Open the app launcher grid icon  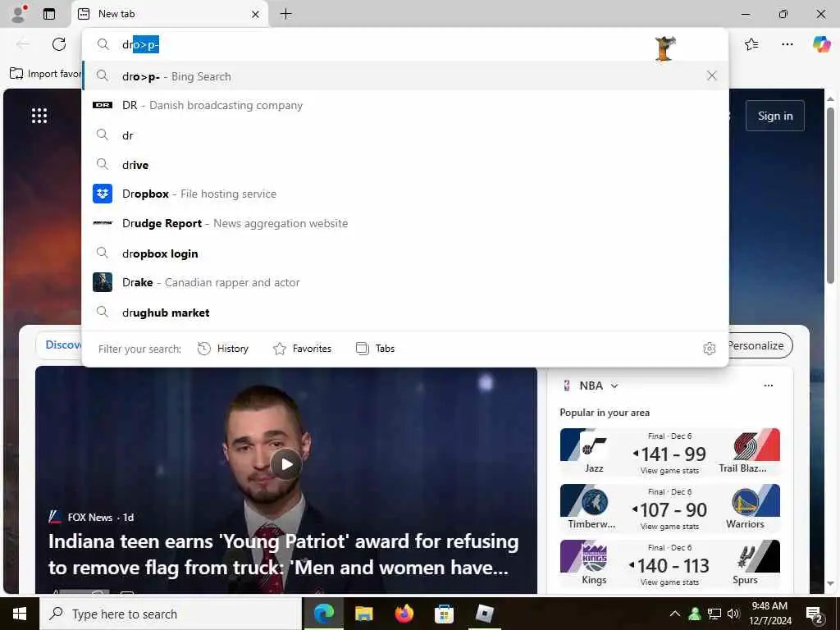pos(39,116)
